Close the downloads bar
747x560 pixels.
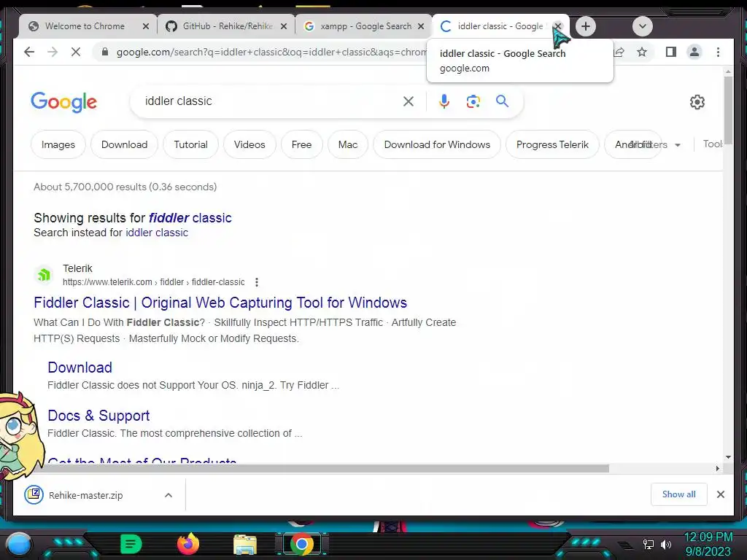coord(720,494)
